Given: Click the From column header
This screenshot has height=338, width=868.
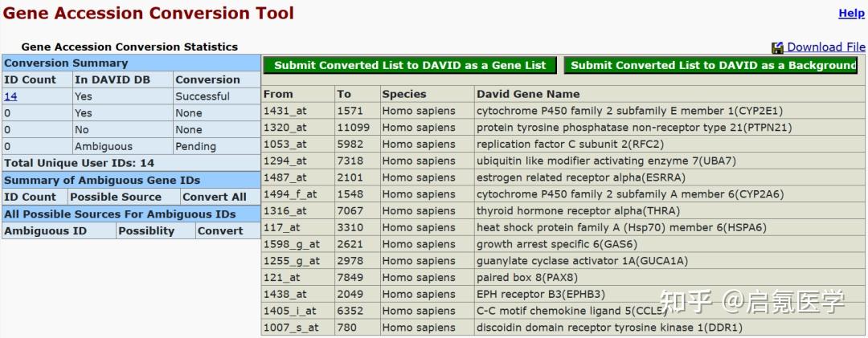Looking at the screenshot, I should 278,94.
